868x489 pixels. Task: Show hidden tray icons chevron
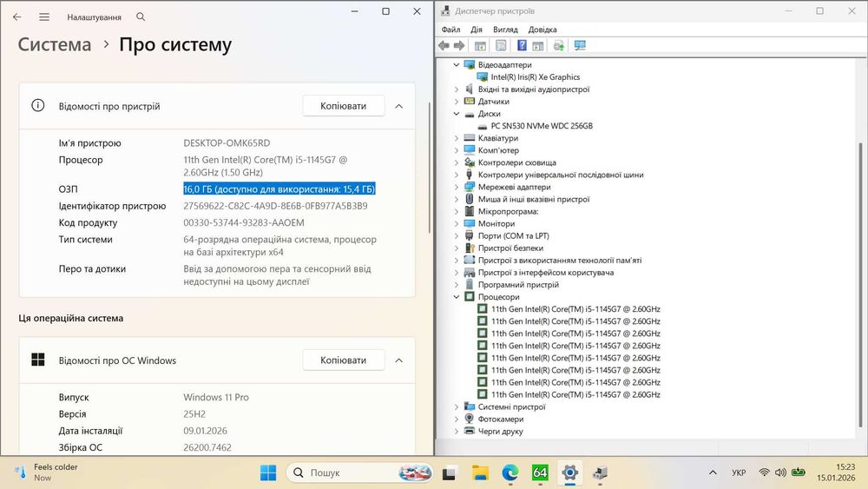(713, 472)
